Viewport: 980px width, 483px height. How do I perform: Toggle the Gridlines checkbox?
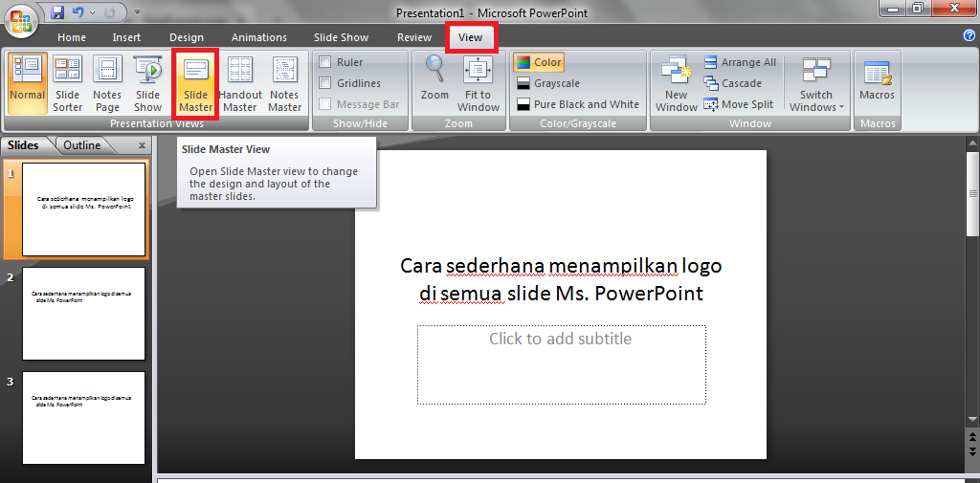325,83
